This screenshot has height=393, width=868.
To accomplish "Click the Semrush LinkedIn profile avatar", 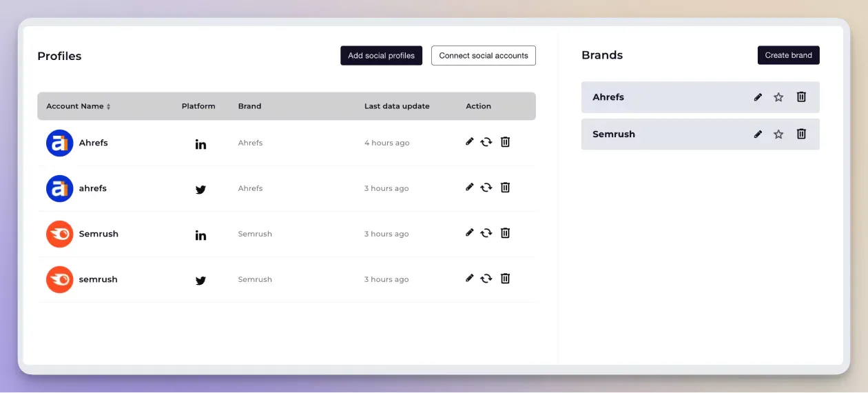I will click(60, 234).
